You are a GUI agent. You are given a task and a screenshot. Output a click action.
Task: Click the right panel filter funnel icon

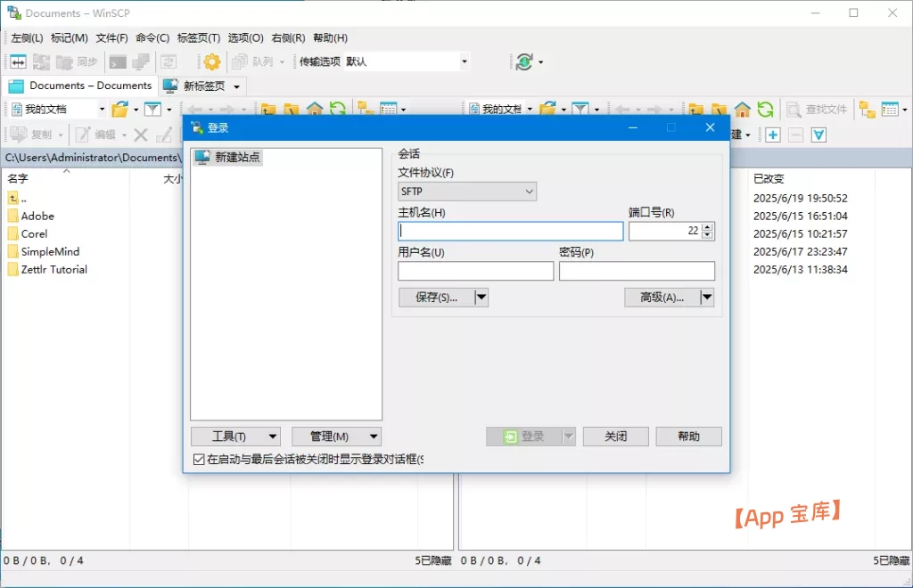click(580, 109)
